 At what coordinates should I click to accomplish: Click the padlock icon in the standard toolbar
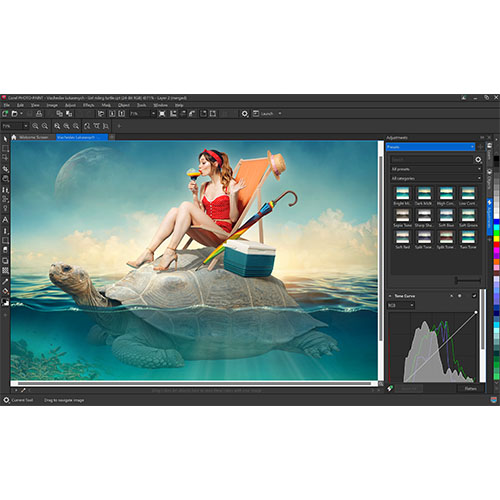(x=39, y=114)
